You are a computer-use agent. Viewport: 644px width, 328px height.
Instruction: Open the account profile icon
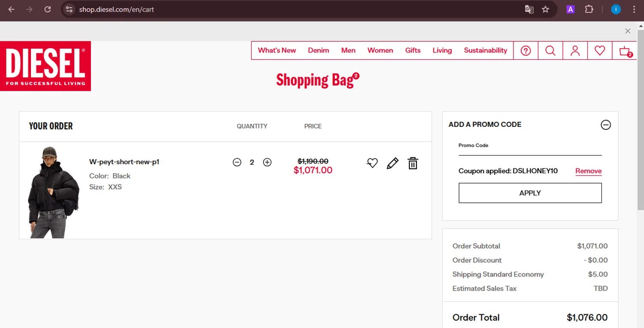click(x=575, y=51)
